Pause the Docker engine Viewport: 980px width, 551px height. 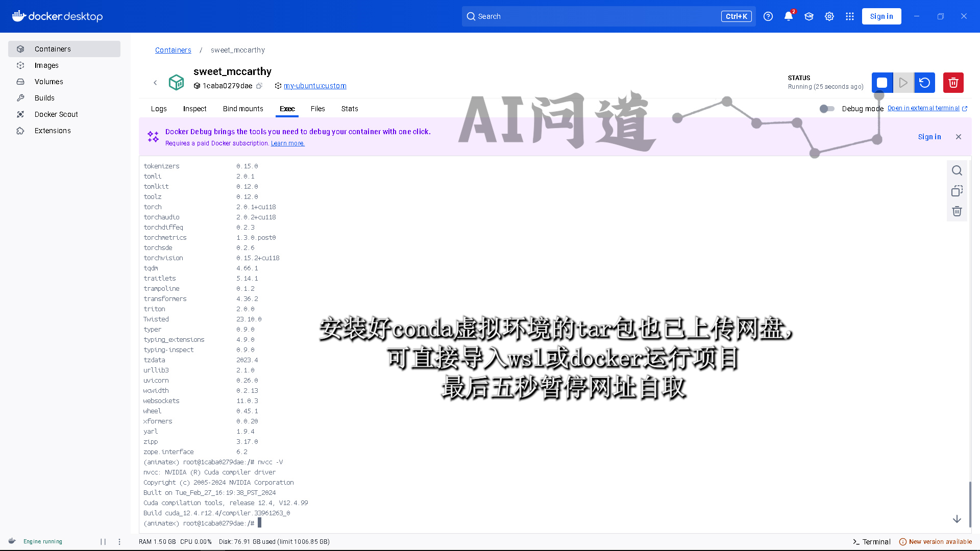pos(103,542)
